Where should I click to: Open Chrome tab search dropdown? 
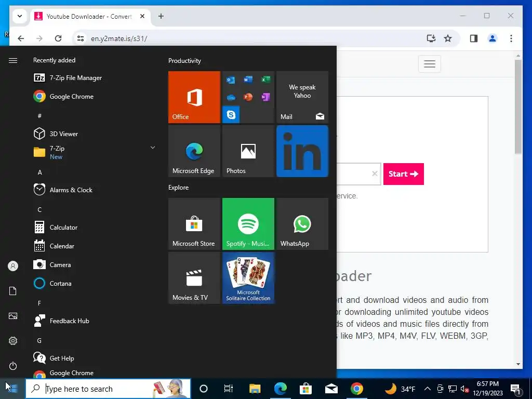[20, 16]
